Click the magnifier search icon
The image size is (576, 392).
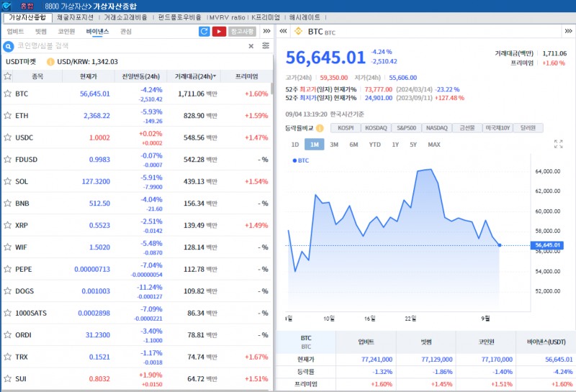9,46
